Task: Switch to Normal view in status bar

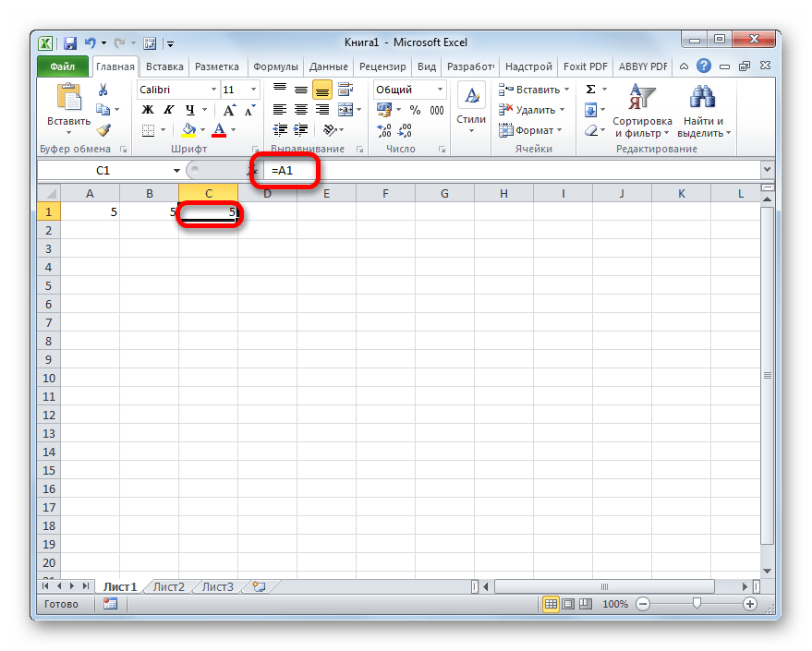Action: 551,604
